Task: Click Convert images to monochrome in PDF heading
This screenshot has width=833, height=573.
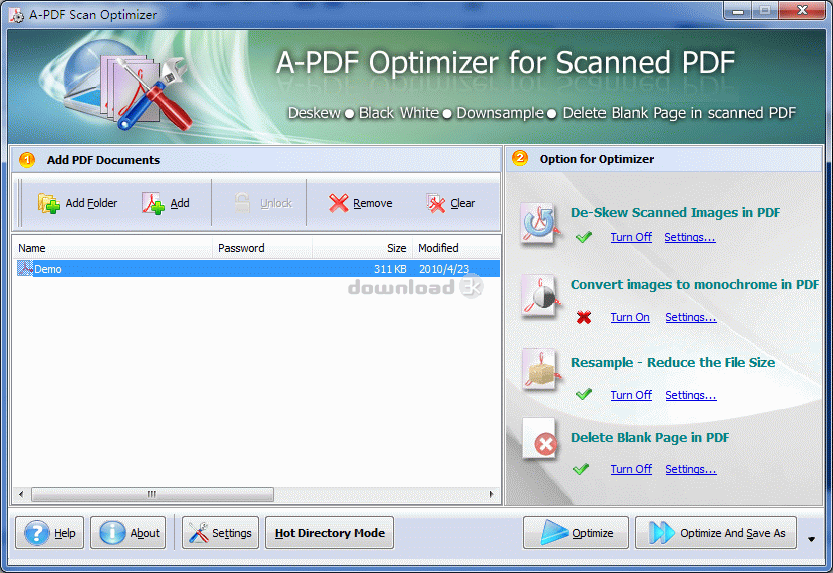Action: (695, 285)
